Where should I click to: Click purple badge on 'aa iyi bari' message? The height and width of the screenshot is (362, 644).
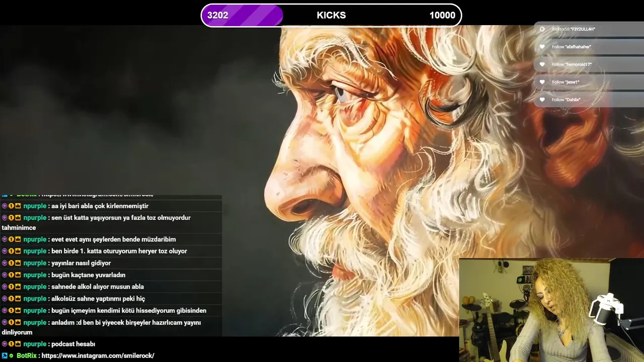point(5,206)
